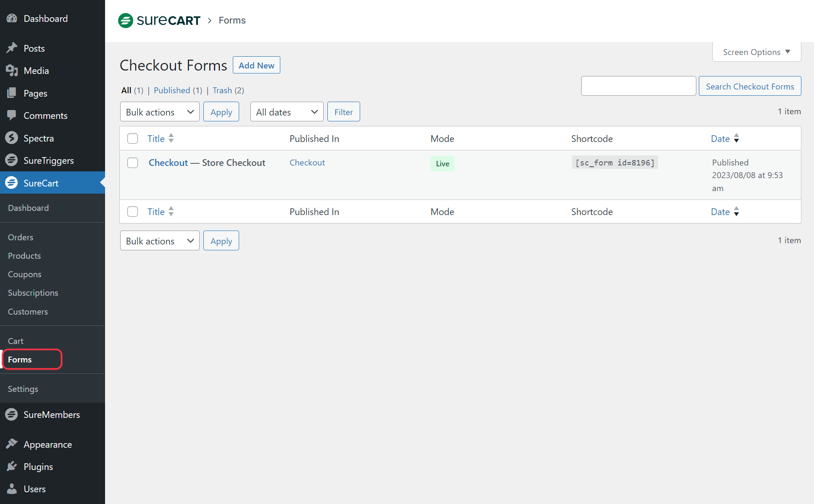Screen dimensions: 814x504
Task: Click the SureMembers sidebar icon
Action: point(12,415)
